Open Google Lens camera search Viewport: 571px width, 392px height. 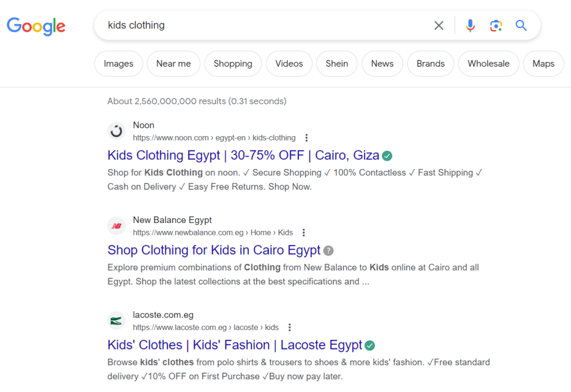[496, 26]
